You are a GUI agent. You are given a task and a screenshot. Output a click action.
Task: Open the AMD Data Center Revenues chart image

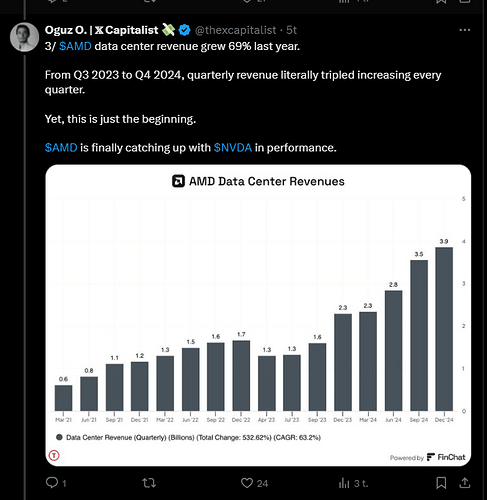pyautogui.click(x=258, y=315)
